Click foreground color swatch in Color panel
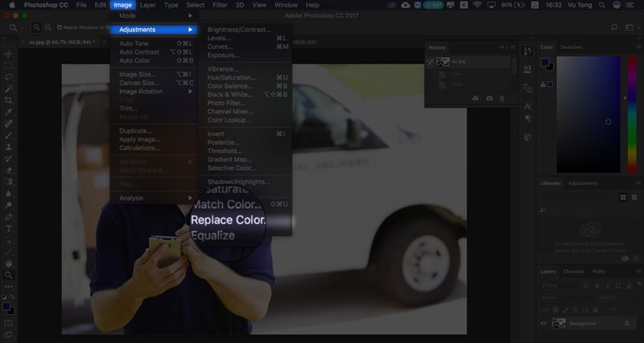Image resolution: width=644 pixels, height=343 pixels. (x=545, y=63)
